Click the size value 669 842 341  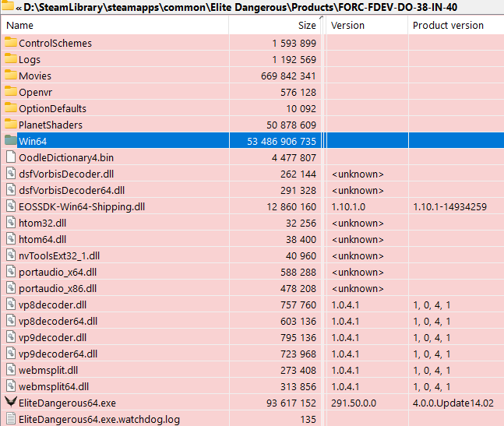289,76
